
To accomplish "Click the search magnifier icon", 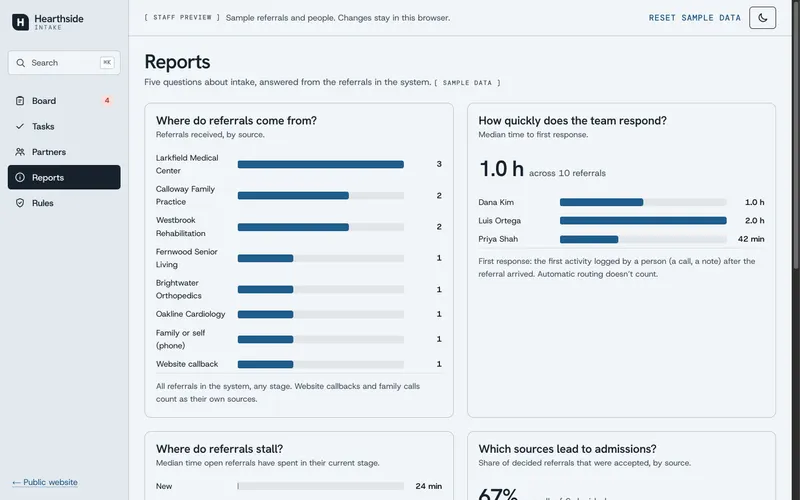I will (20, 63).
